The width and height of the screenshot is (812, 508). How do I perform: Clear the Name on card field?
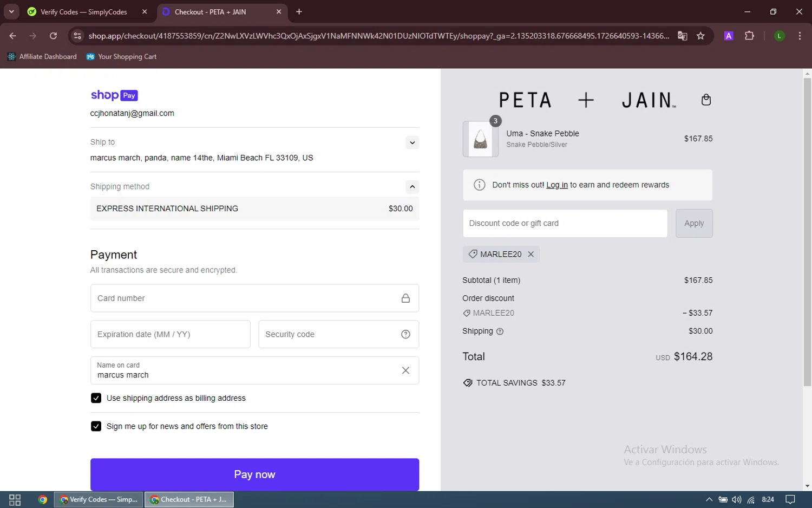point(405,370)
